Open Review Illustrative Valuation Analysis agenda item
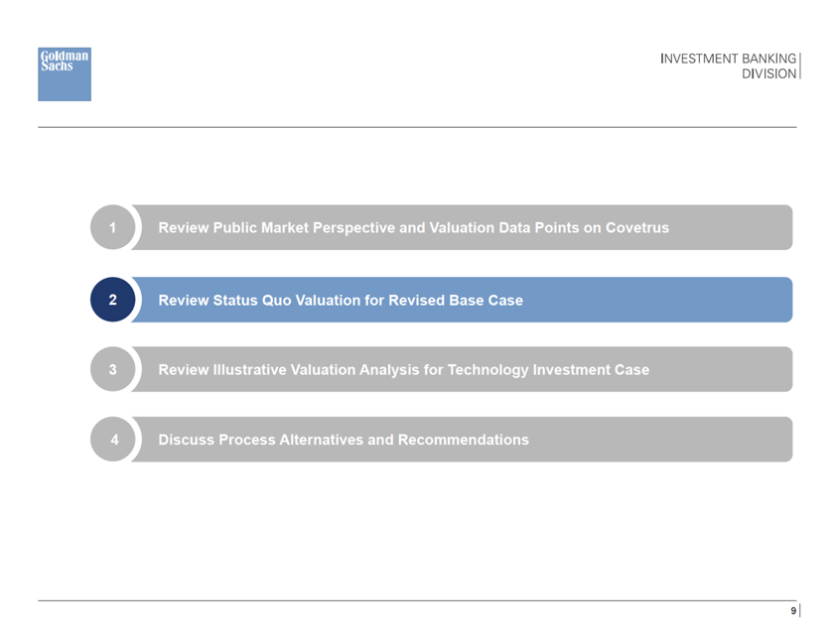Viewport: 834px width, 644px height. (403, 369)
